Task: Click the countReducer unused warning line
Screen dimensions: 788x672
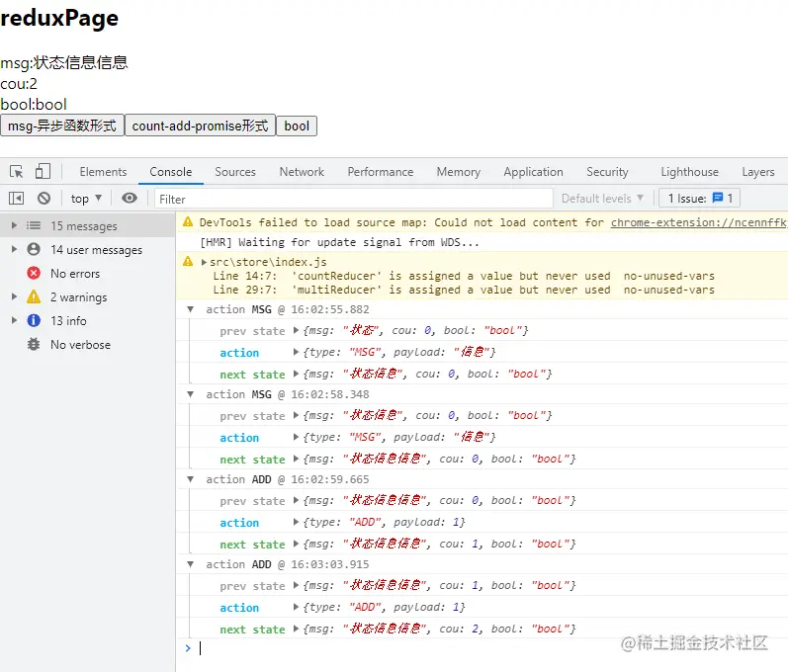Action: [464, 276]
